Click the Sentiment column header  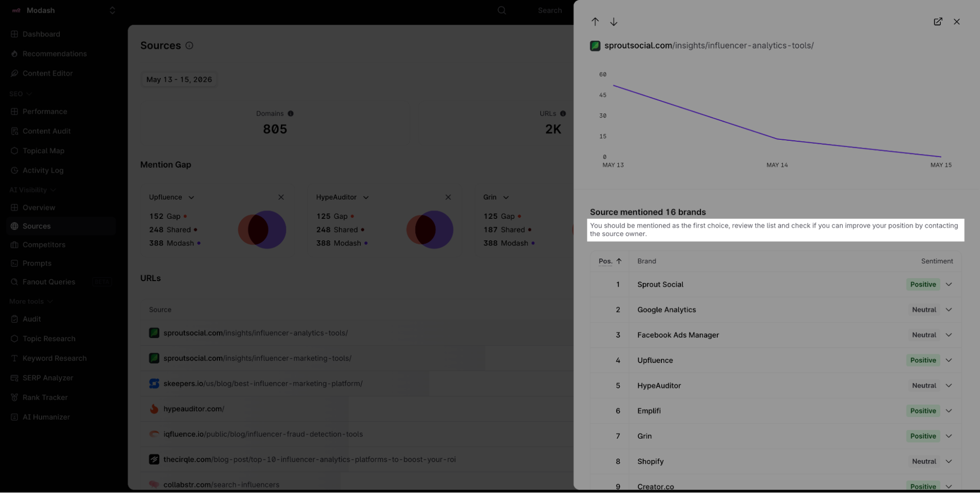(x=936, y=261)
